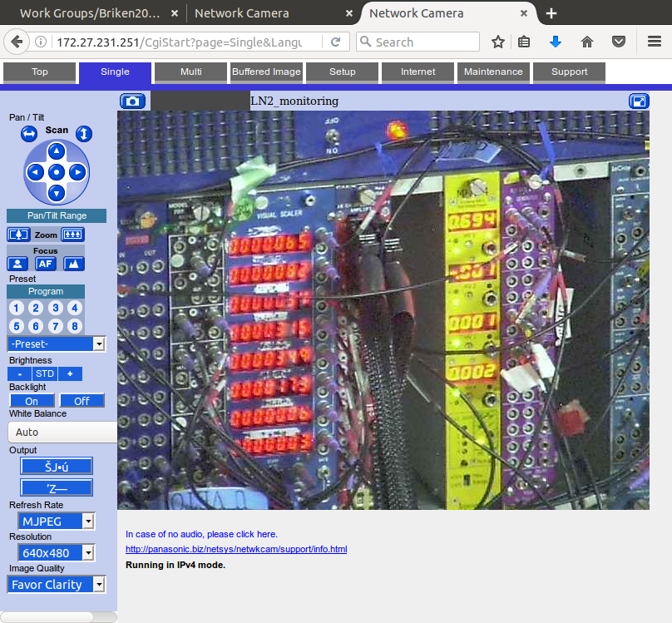Open the Refresh Rate MJPEG dropdown
The width and height of the screenshot is (672, 623).
point(57,522)
